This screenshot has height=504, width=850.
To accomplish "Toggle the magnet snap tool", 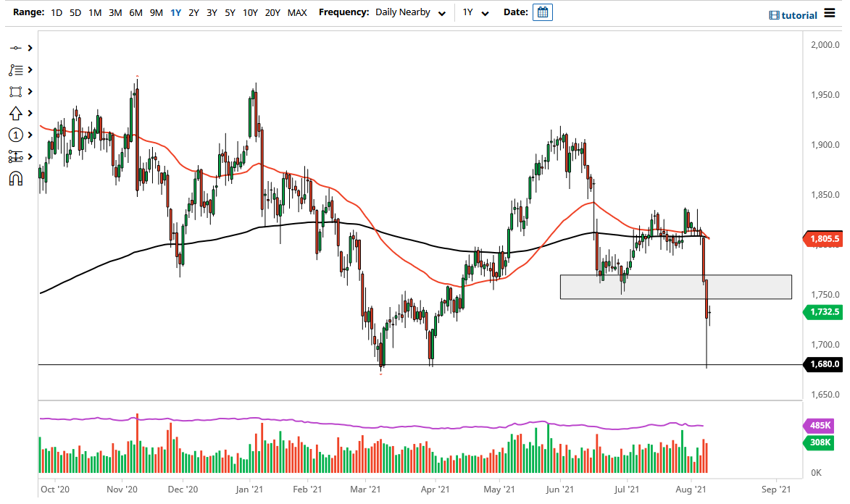I will point(16,178).
